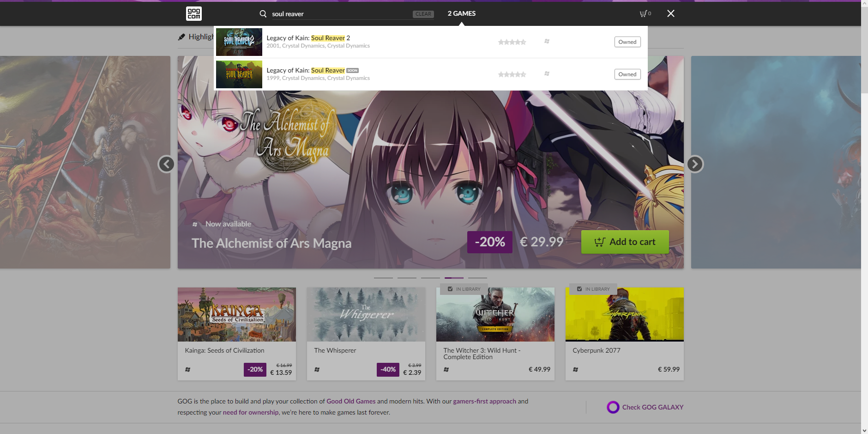Click € 59.99 price on Cyberpunk card

(669, 369)
